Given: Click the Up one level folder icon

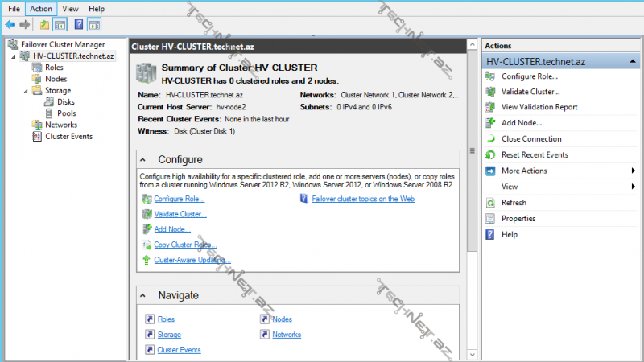Looking at the screenshot, I should (x=44, y=25).
